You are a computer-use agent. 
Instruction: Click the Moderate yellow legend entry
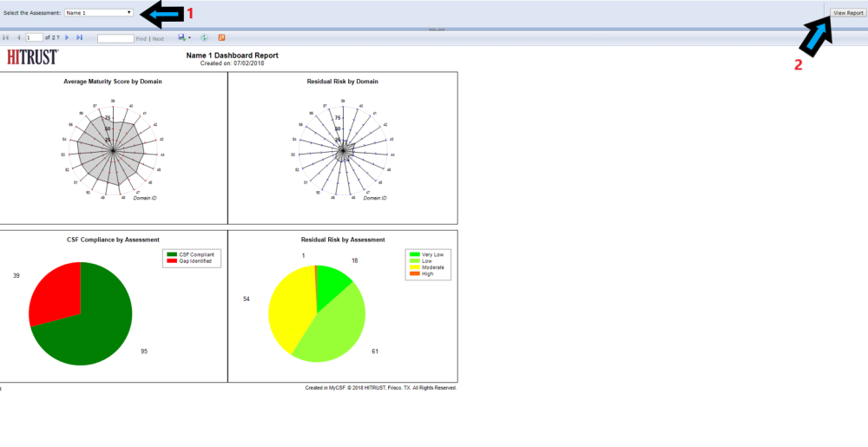426,267
